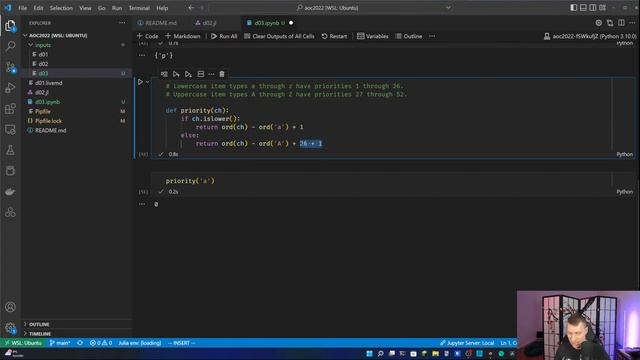Viewport: 640px width, 360px height.
Task: Click the Docker whale icon in activity bar
Action: [10, 191]
